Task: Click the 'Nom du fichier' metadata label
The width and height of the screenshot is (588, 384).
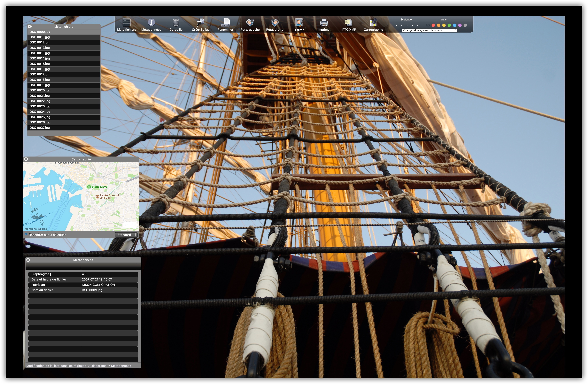Action: pos(42,290)
